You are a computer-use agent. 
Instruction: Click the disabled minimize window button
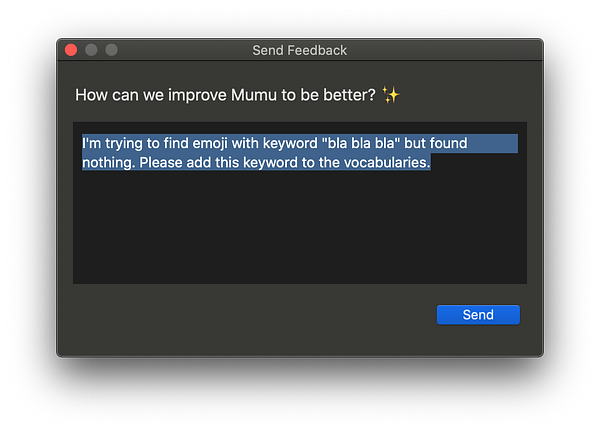91,50
